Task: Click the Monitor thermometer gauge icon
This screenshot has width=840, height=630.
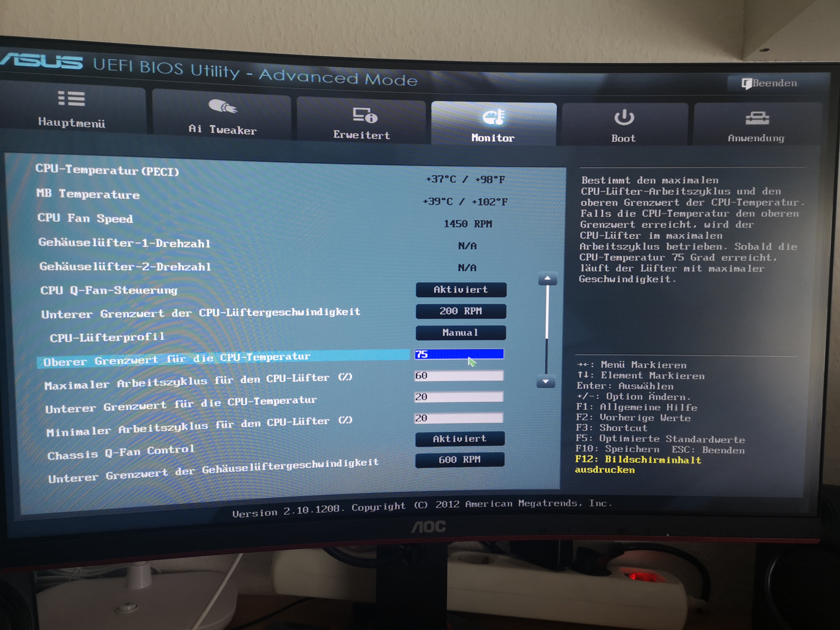Action: pos(493,117)
